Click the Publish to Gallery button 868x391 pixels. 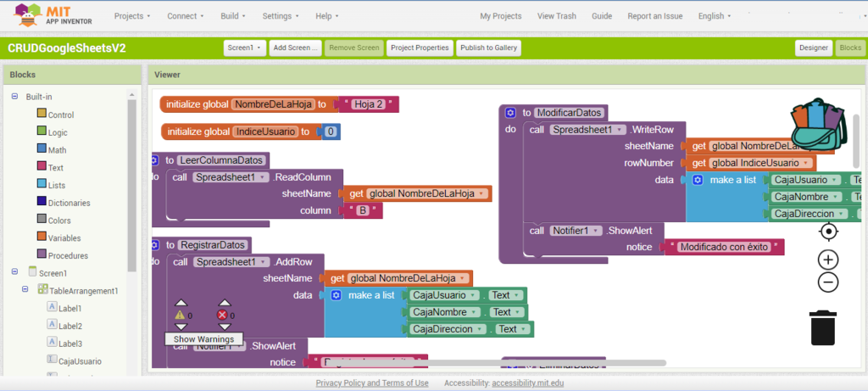point(488,47)
